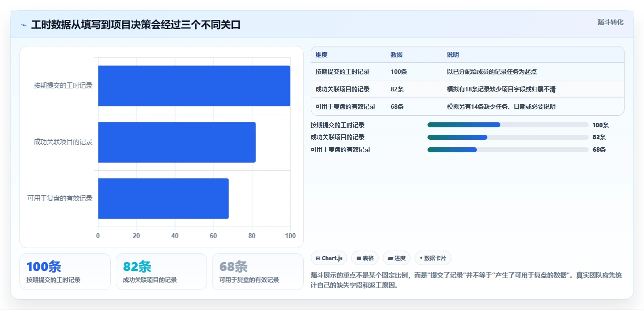Click the 数据卡片 tag chip
644x310 pixels.
(x=433, y=258)
